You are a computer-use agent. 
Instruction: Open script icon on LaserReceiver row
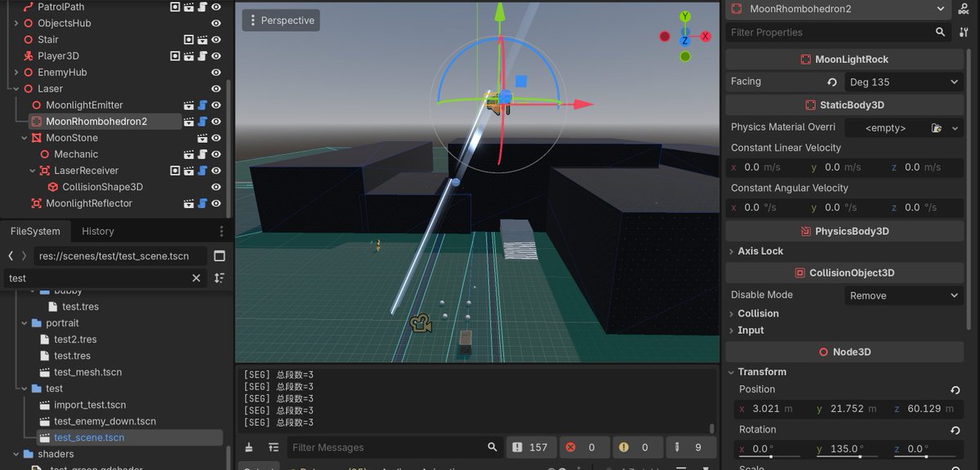click(203, 171)
